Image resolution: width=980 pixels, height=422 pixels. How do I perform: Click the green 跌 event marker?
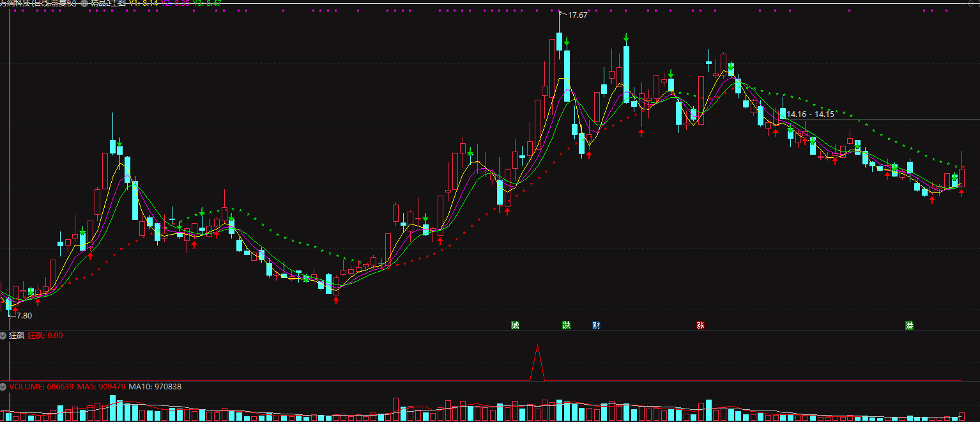(x=566, y=325)
